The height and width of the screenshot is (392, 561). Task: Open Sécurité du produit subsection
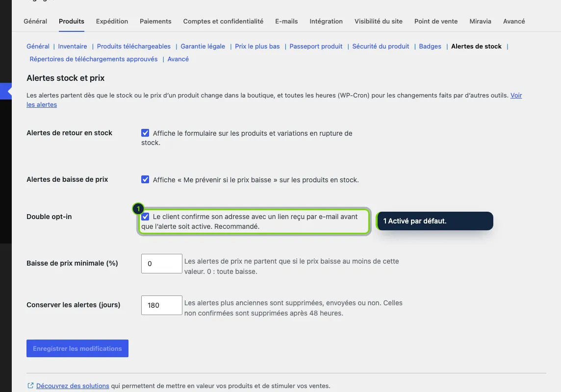[x=381, y=46]
